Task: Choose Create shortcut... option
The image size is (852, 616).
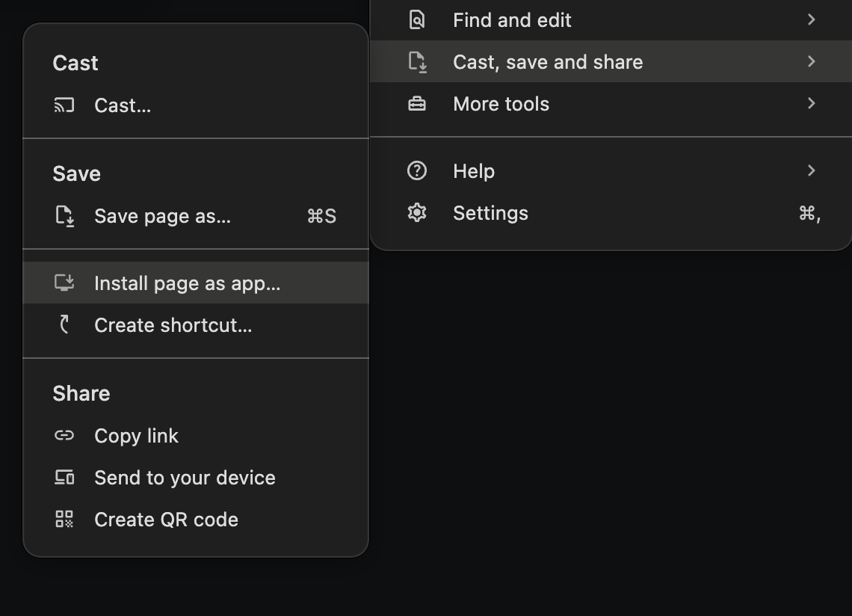Action: (x=196, y=324)
